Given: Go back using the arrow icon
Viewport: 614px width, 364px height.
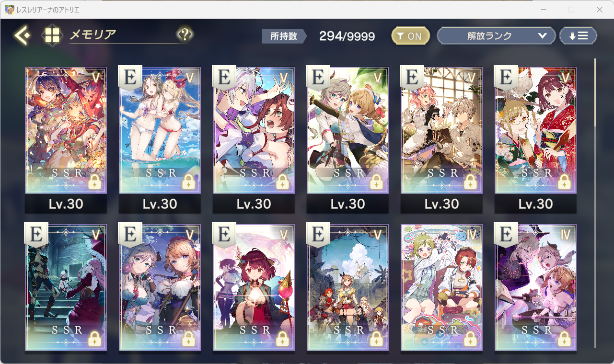Looking at the screenshot, I should (23, 35).
